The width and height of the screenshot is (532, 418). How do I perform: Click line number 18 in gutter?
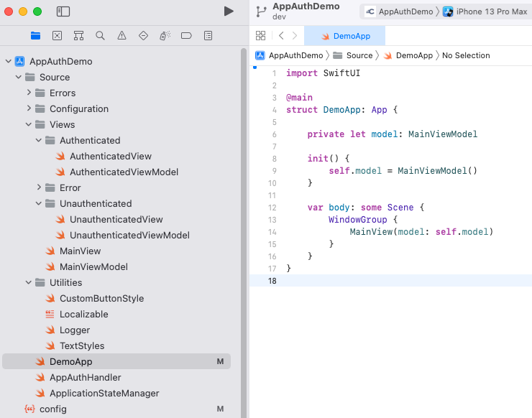click(272, 281)
